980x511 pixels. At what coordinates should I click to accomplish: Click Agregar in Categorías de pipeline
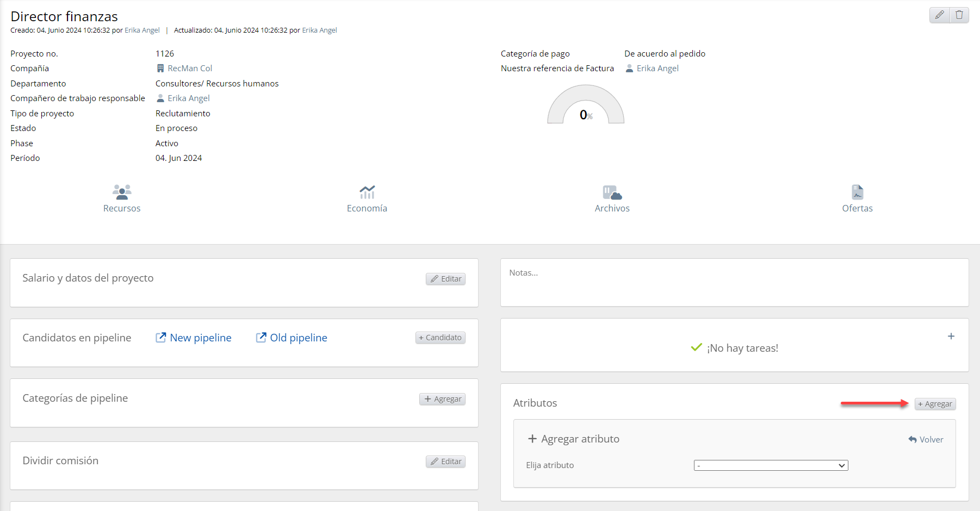coord(442,399)
